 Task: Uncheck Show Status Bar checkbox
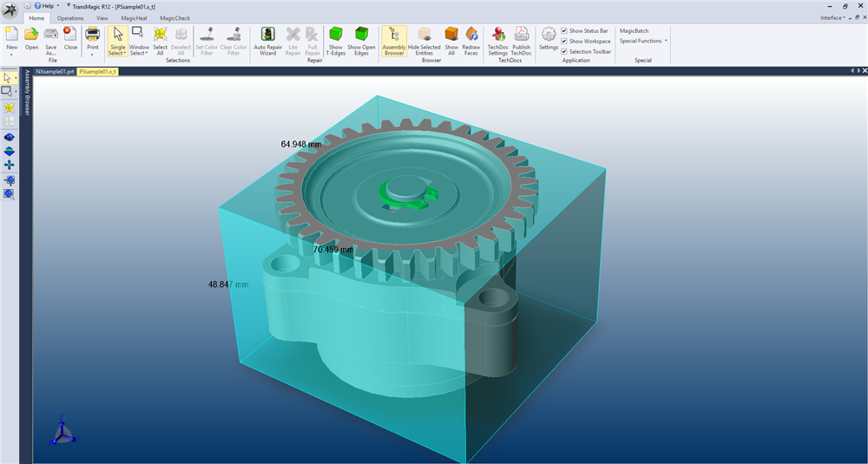564,30
